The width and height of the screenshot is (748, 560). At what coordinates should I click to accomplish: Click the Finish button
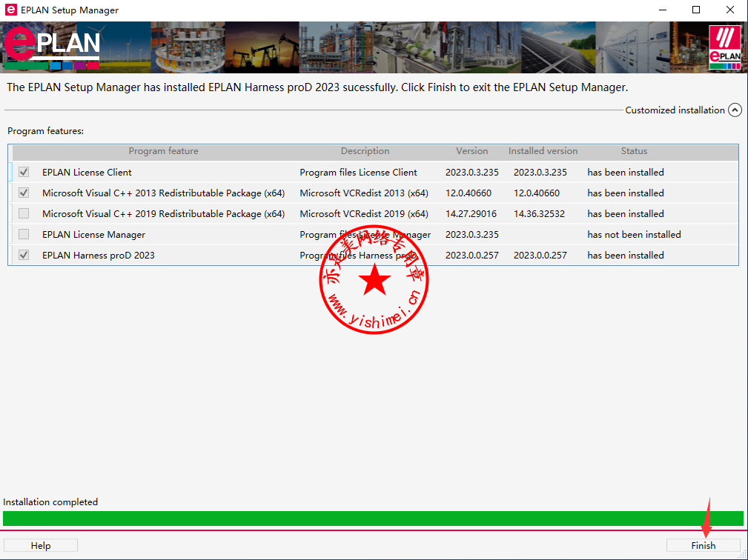point(704,546)
